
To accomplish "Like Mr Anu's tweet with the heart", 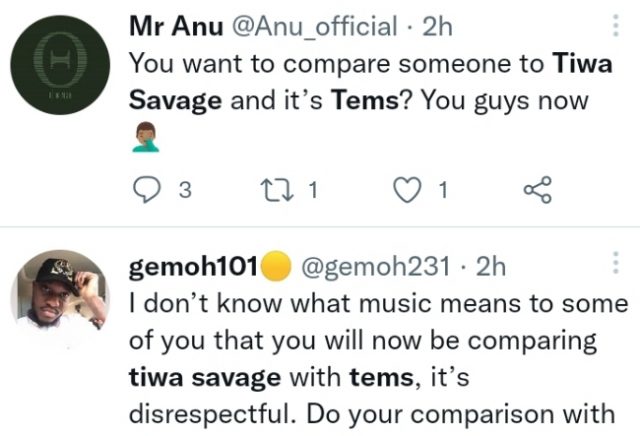I will (408, 190).
